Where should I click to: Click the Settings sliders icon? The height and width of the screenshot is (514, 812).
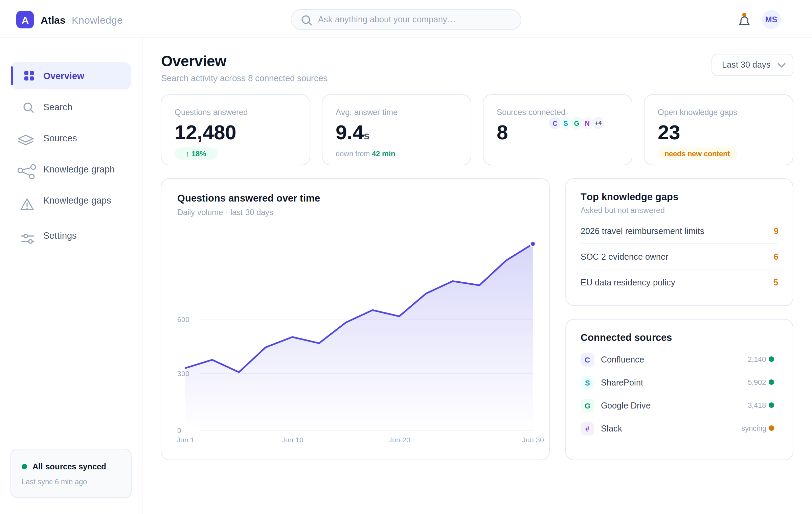pyautogui.click(x=28, y=238)
